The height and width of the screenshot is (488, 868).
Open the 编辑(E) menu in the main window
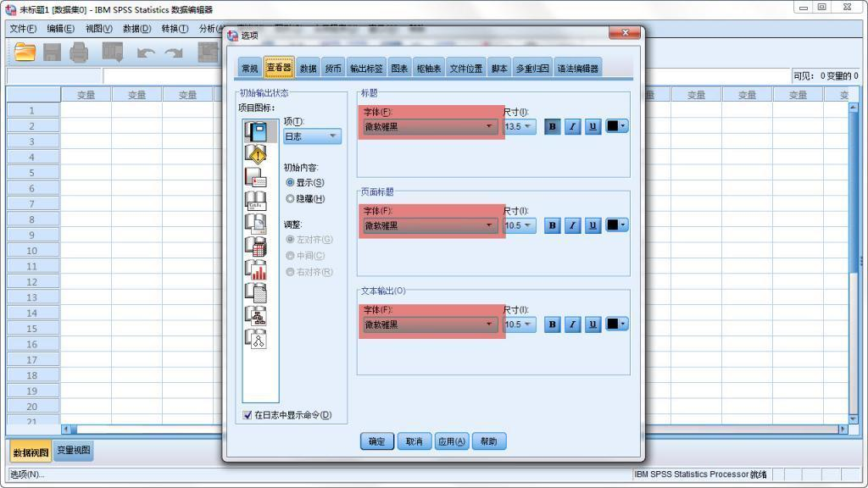click(60, 29)
